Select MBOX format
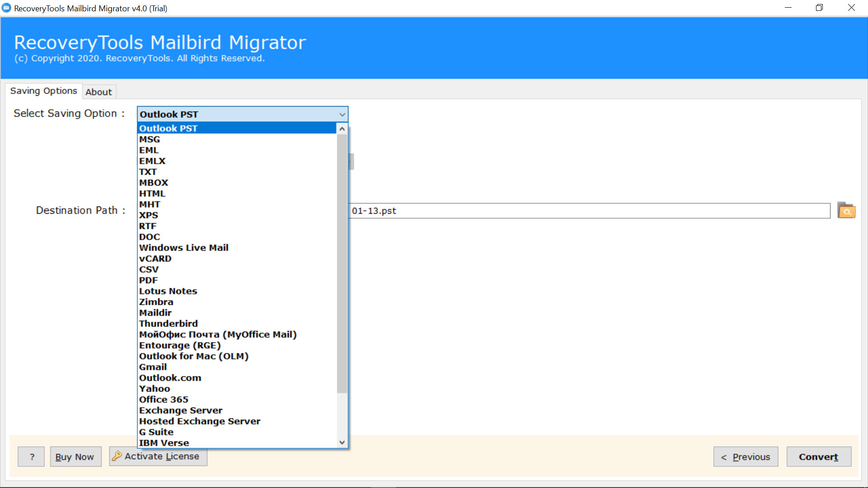Viewport: 868px width, 488px height. point(237,183)
